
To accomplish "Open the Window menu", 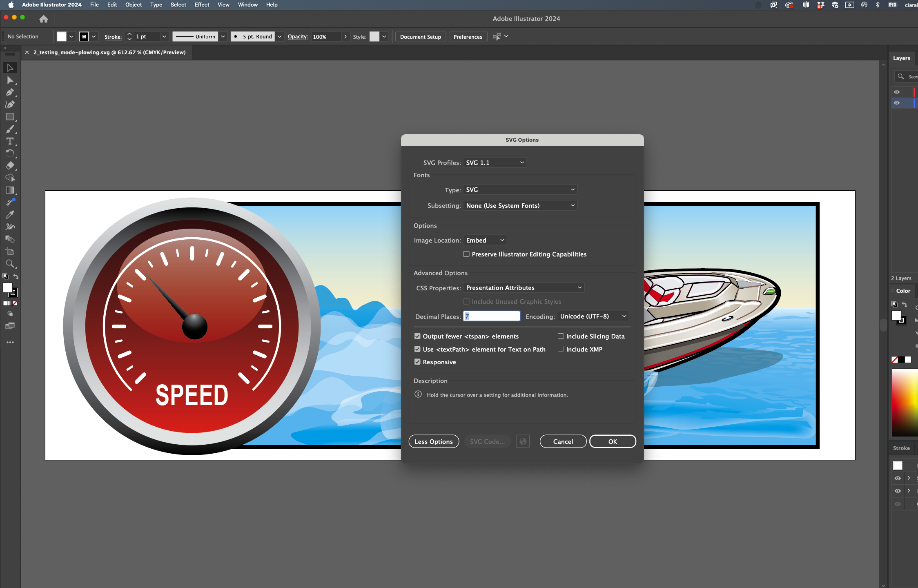I will pos(247,4).
